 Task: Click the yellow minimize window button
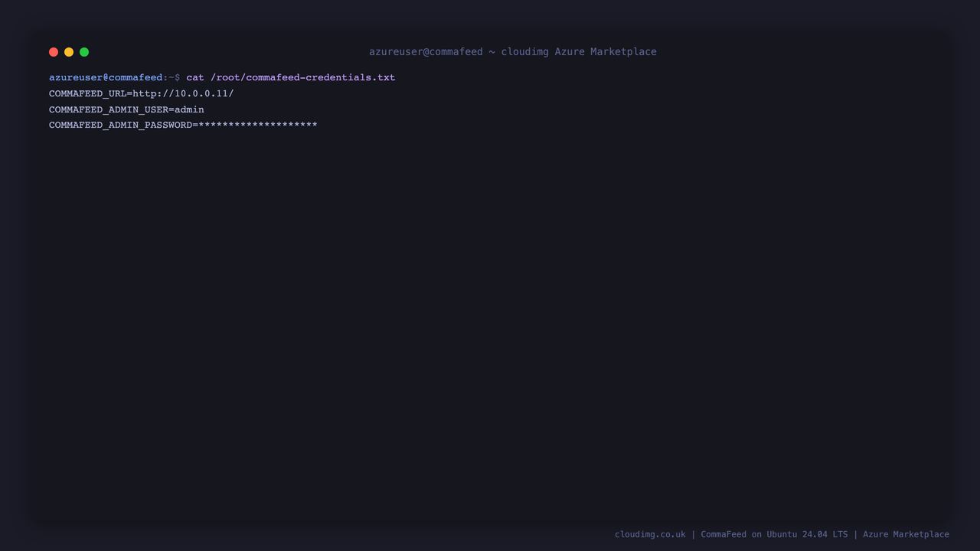point(69,52)
